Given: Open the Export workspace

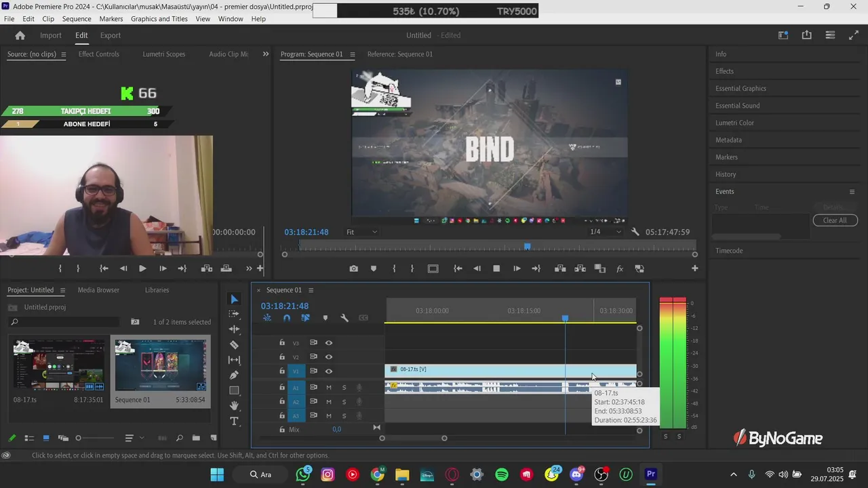Looking at the screenshot, I should tap(111, 35).
